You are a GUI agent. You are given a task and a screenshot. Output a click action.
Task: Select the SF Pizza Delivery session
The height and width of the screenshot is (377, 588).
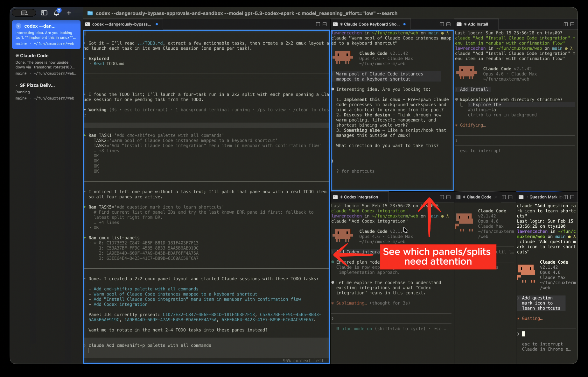46,91
